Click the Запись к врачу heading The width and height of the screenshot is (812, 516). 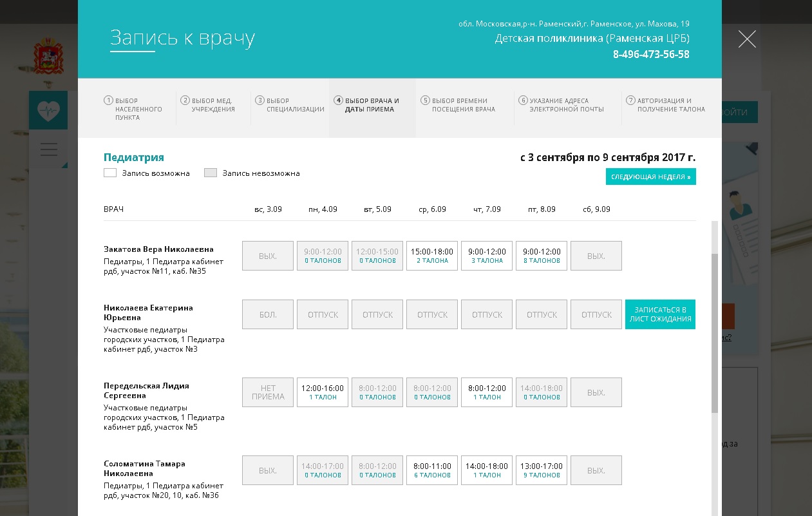point(182,39)
